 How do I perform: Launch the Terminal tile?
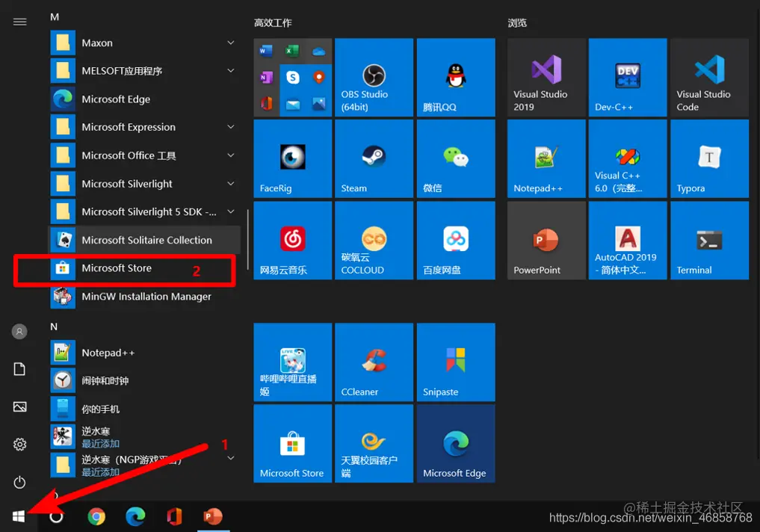pyautogui.click(x=710, y=241)
